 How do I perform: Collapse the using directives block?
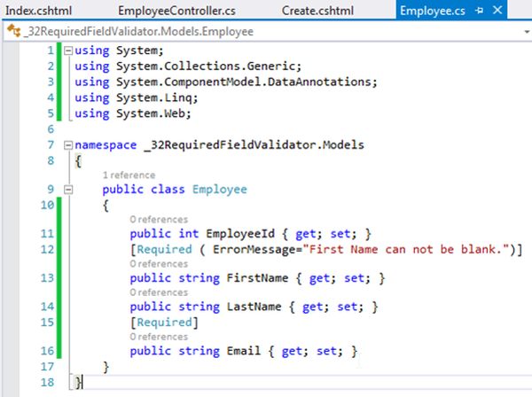pyautogui.click(x=68, y=51)
